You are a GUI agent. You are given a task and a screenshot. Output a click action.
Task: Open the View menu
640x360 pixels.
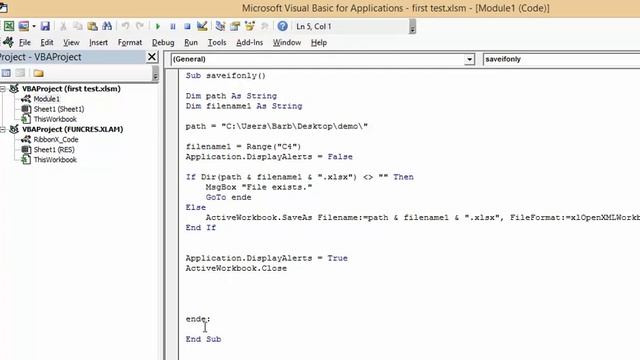[71, 42]
